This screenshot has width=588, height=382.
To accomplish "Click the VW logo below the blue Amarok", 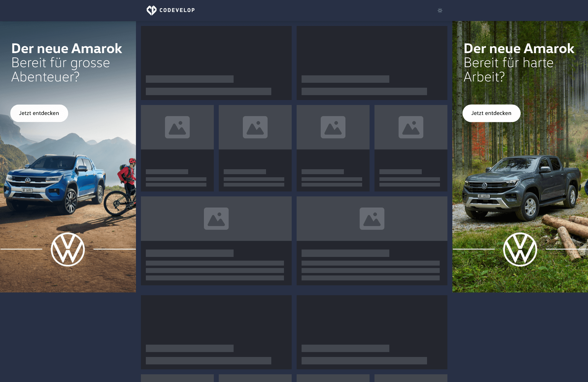I will click(68, 249).
